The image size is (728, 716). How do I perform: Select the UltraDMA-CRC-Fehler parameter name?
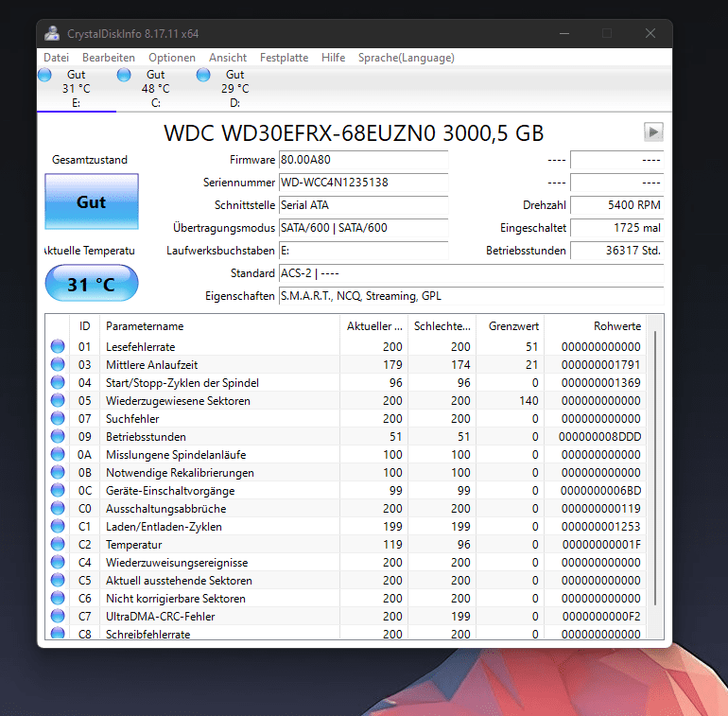pos(160,617)
